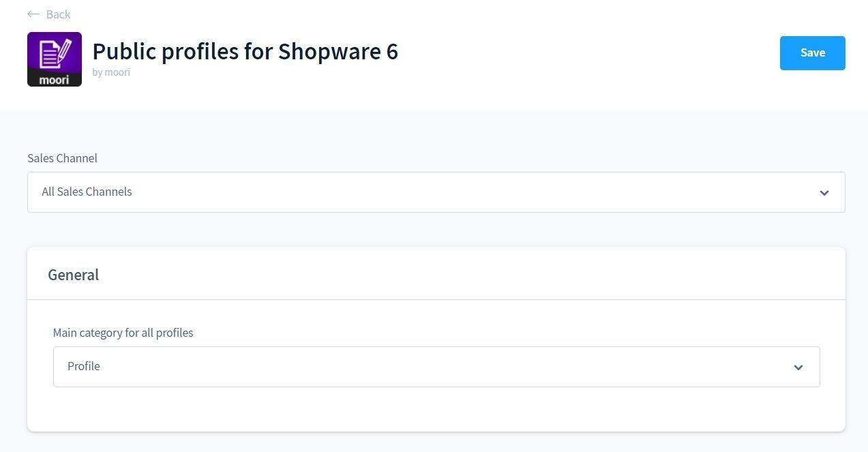Click the Sales Channel field label

click(x=62, y=158)
